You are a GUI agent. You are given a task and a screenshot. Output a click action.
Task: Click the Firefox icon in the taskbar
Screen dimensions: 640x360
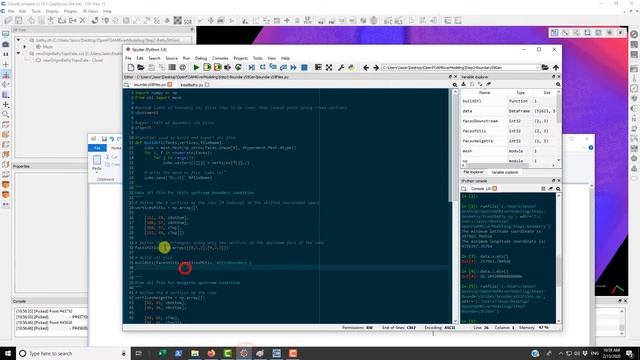tap(211, 353)
